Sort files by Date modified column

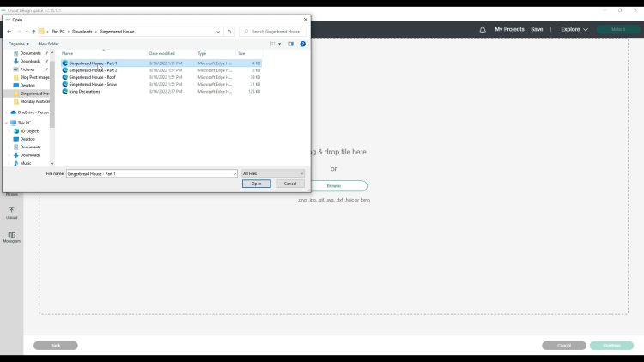coord(161,53)
